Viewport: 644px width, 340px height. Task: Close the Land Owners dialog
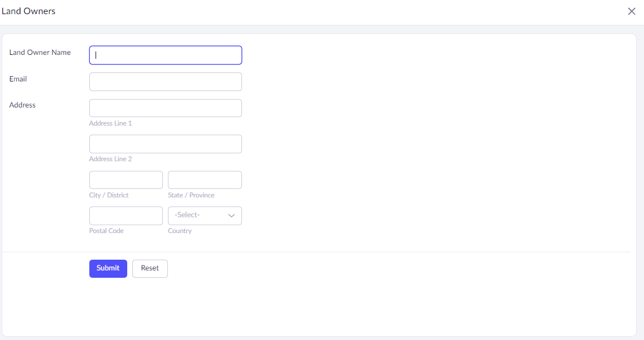(x=632, y=11)
